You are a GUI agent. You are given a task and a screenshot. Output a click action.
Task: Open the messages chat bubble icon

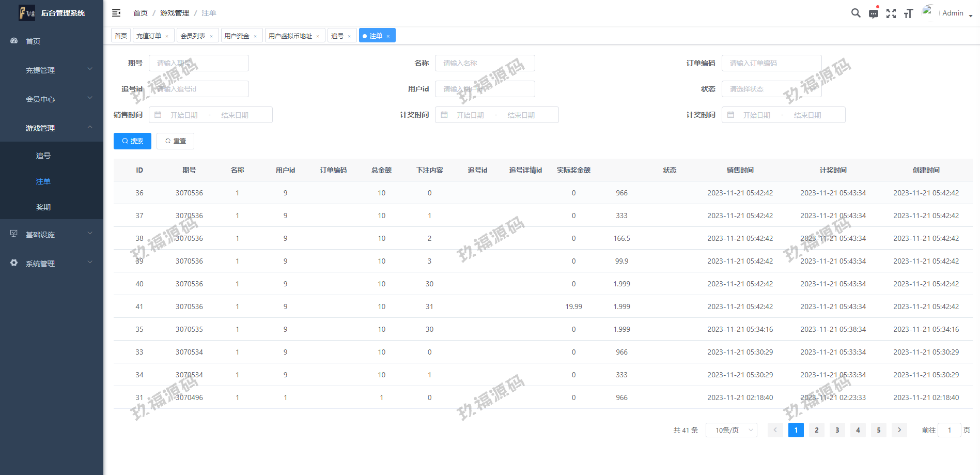point(873,14)
